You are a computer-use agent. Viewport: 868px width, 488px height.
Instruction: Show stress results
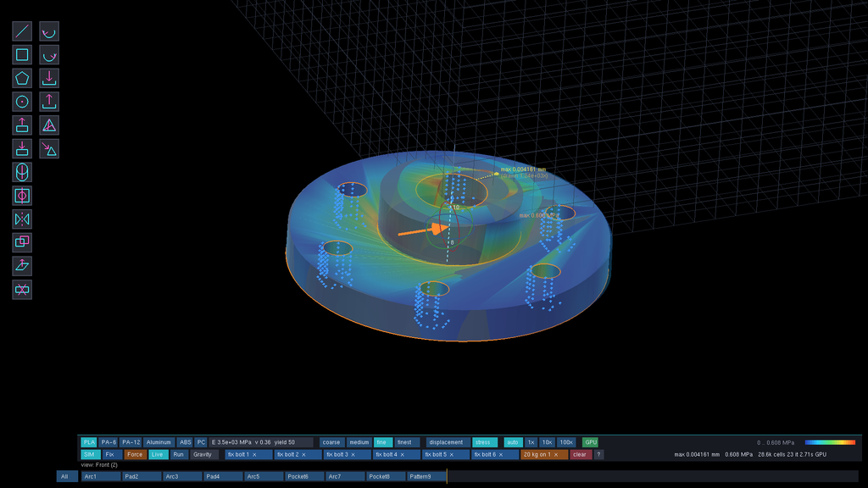click(483, 442)
